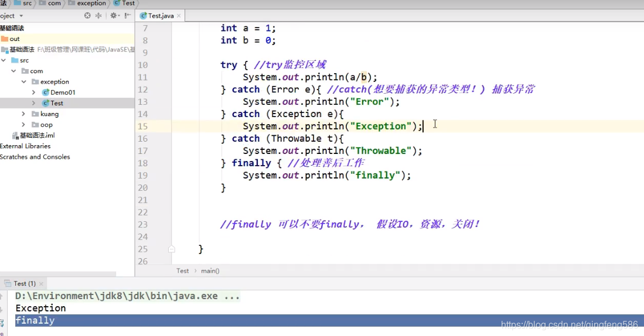Click com in the navigation bar
Image resolution: width=644 pixels, height=336 pixels.
coord(50,4)
